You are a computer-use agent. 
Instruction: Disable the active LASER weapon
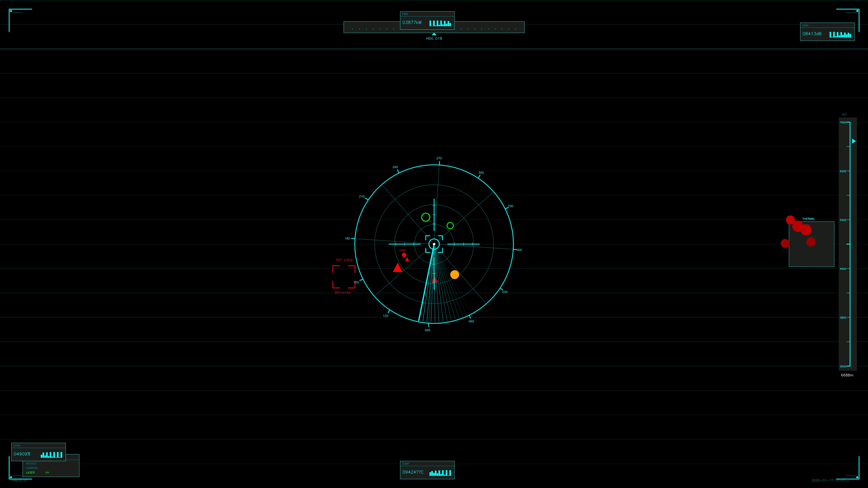30,472
